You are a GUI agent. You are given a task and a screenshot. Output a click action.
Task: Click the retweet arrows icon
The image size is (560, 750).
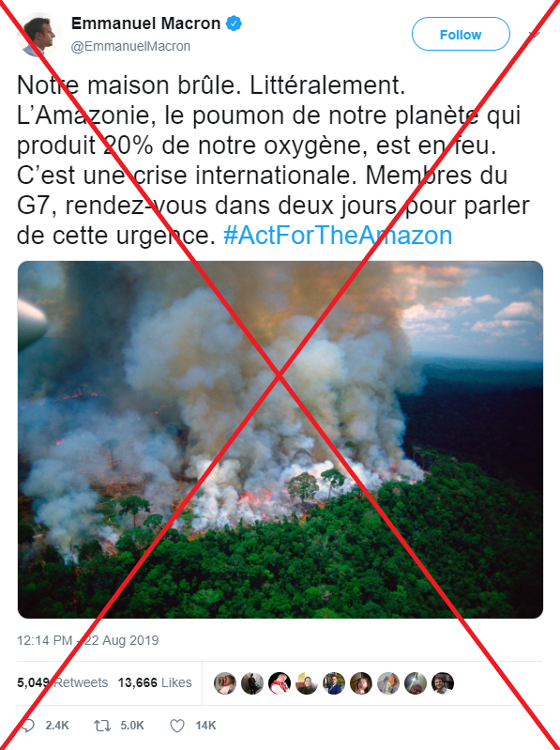point(102,726)
